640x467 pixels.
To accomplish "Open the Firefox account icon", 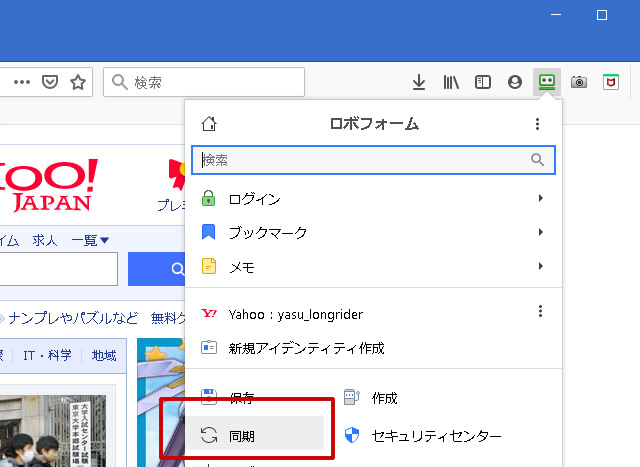I will click(515, 82).
